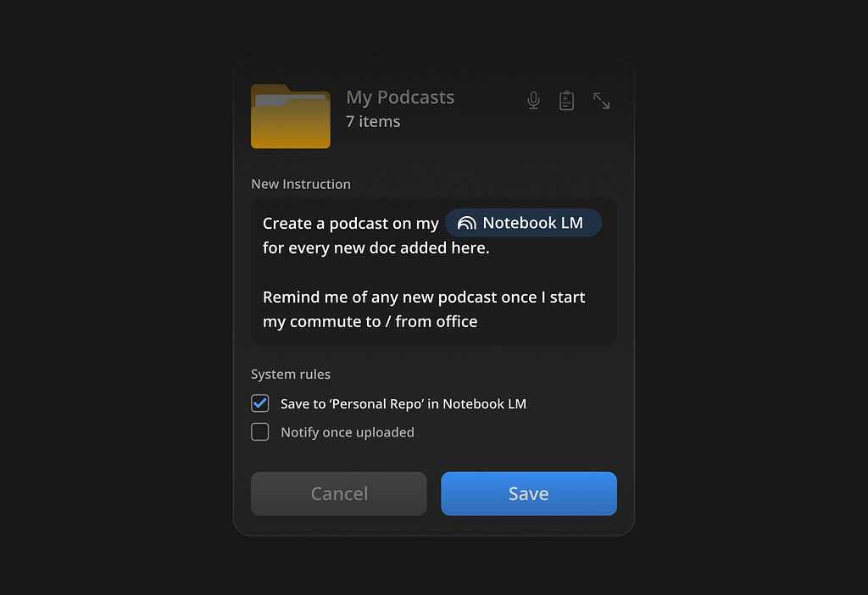This screenshot has width=868, height=595.
Task: Cancel the new instruction
Action: [339, 493]
